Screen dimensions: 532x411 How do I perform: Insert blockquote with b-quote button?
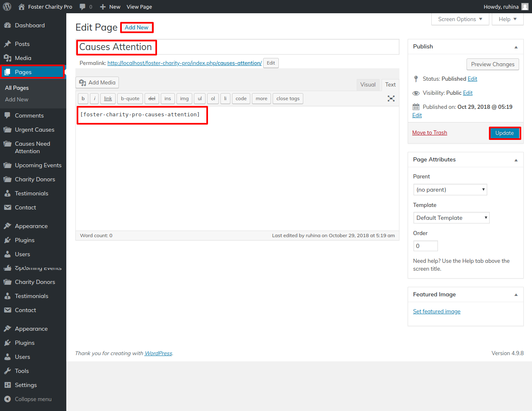[x=130, y=99]
